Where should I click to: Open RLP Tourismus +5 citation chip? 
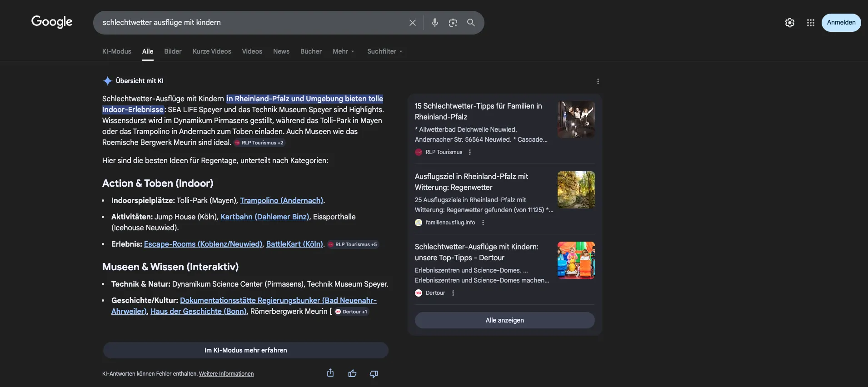[x=353, y=244]
